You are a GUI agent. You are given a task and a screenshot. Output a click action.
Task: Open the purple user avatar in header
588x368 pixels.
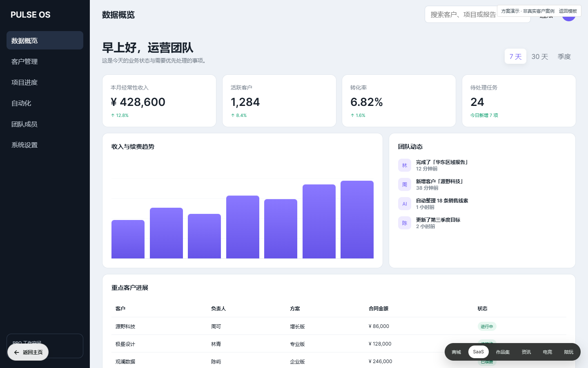click(x=569, y=18)
